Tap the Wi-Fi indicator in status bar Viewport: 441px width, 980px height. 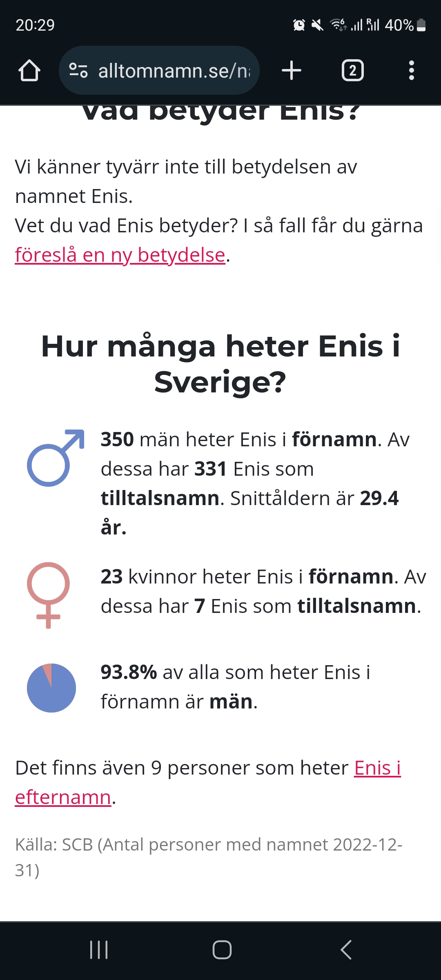pos(337,25)
